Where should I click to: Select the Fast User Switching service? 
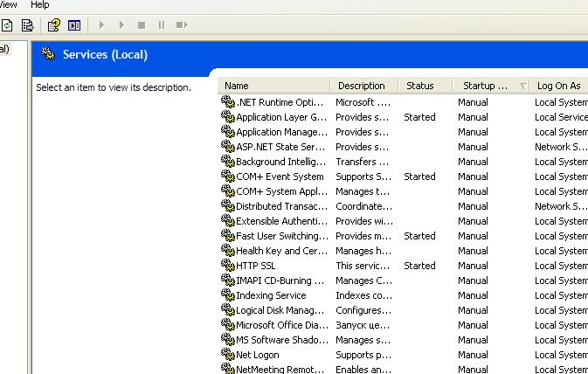click(x=281, y=236)
